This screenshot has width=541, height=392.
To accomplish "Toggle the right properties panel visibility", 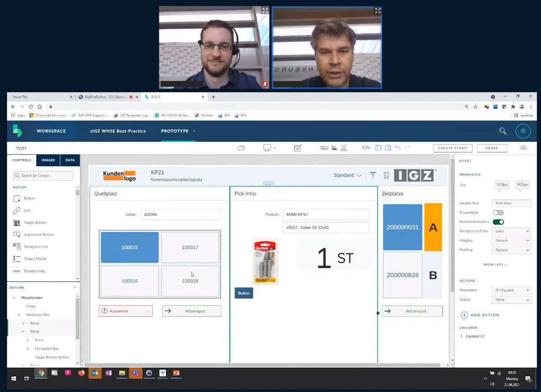I will [388, 148].
